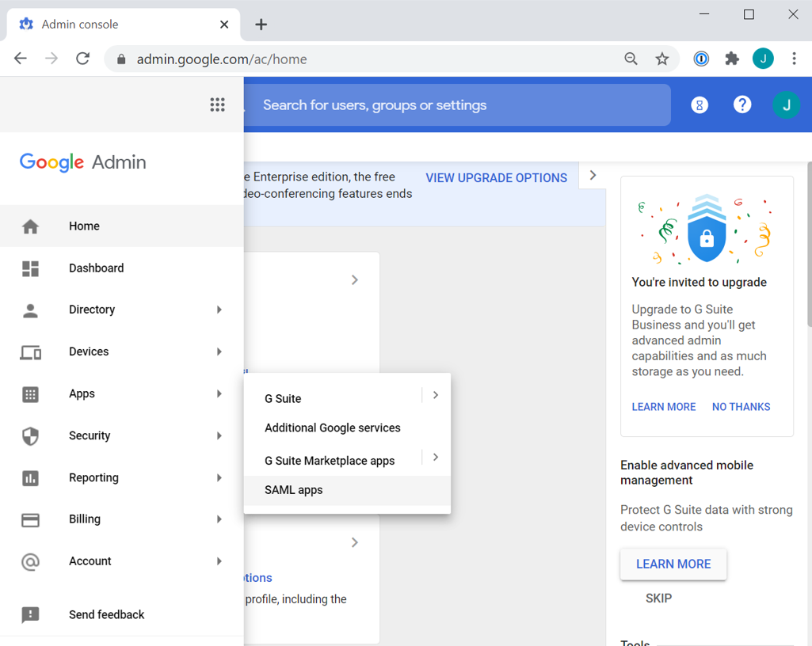The height and width of the screenshot is (646, 812).
Task: Dismiss upgrade with NO THANKS
Action: 741,407
